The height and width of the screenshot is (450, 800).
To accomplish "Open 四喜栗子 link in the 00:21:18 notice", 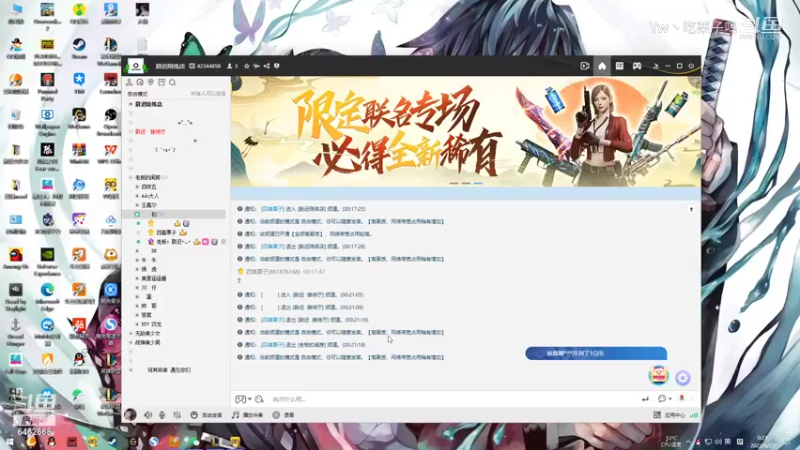I will [272, 345].
